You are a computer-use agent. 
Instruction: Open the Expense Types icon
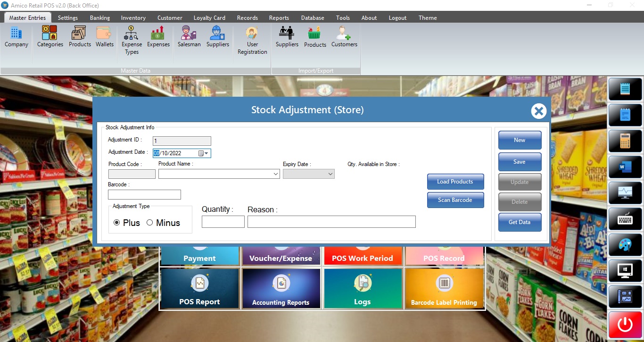pyautogui.click(x=132, y=40)
